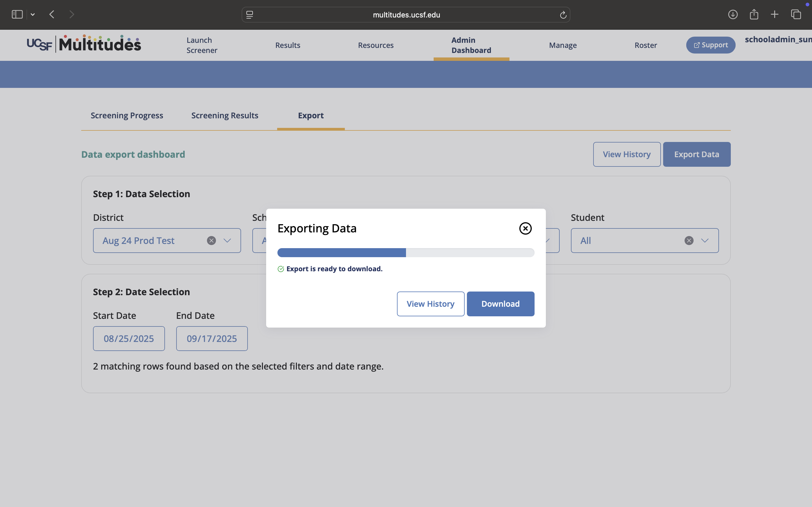The height and width of the screenshot is (507, 812).
Task: Show the tab overview
Action: pyautogui.click(x=796, y=14)
